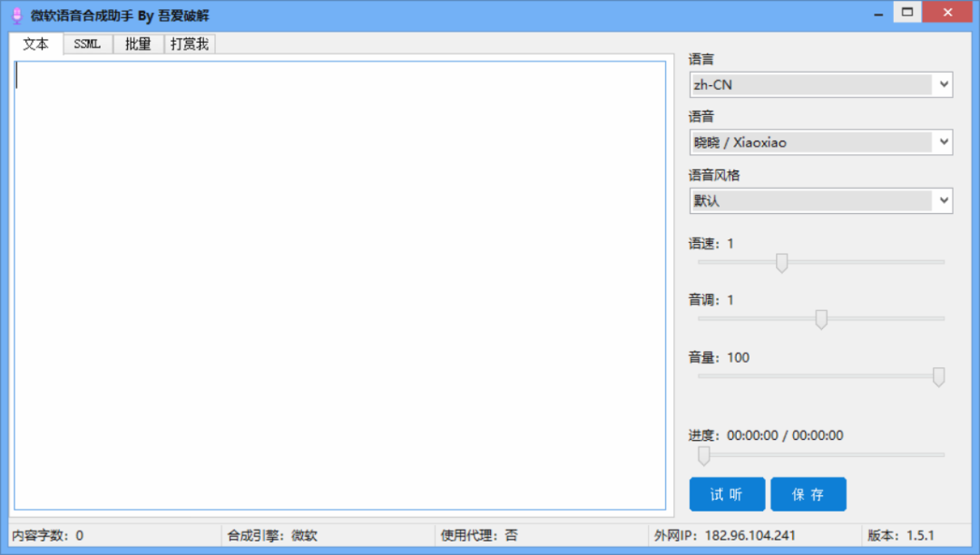Select the 文本 text tab
The height and width of the screenshot is (555, 980).
[35, 43]
